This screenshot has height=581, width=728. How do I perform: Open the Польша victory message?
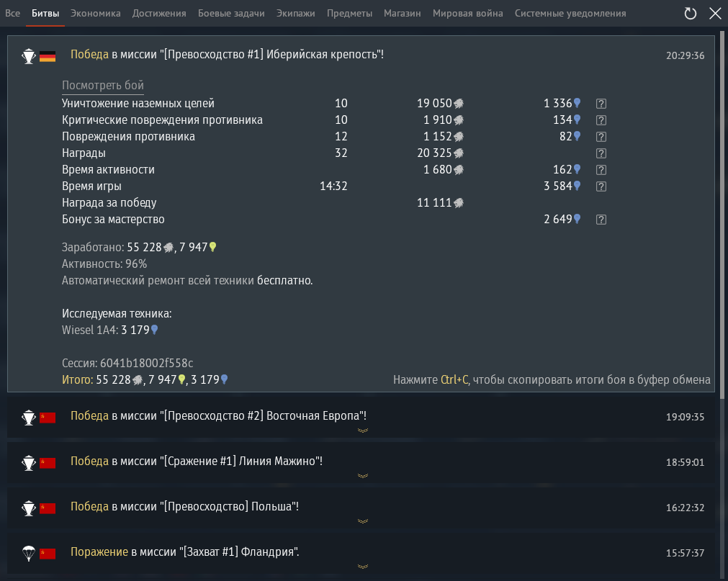click(x=184, y=506)
